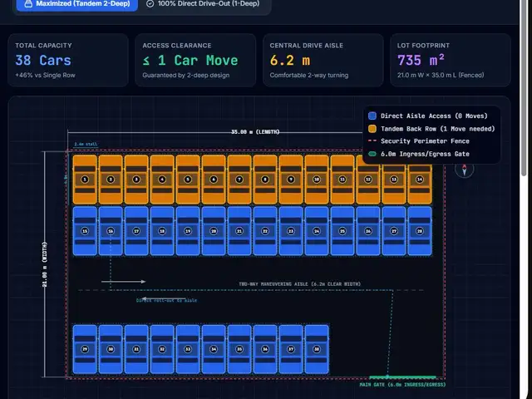Click the green Ingress/Egress Gate legend swatch
Screen dimensions: 532x399
[372, 154]
